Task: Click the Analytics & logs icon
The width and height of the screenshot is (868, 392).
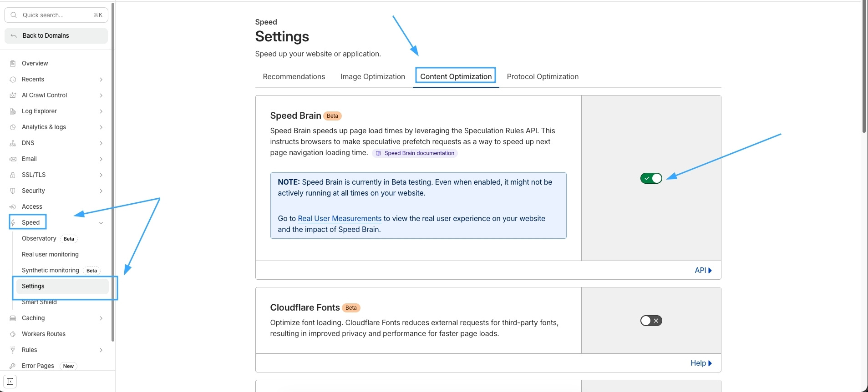Action: [13, 127]
